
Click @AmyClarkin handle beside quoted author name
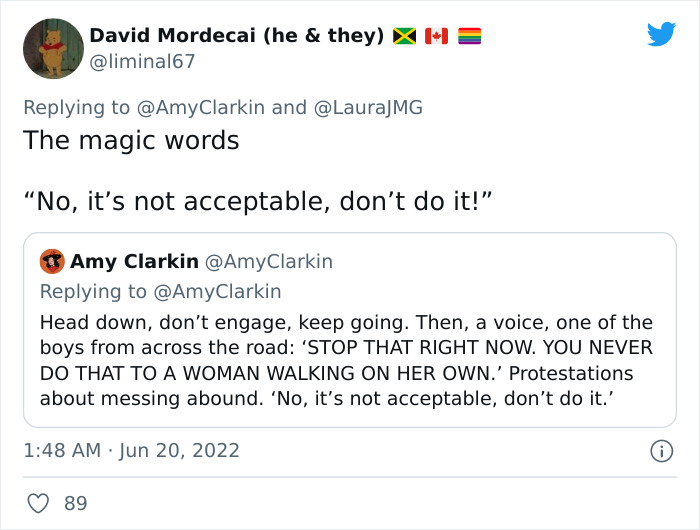tap(268, 262)
